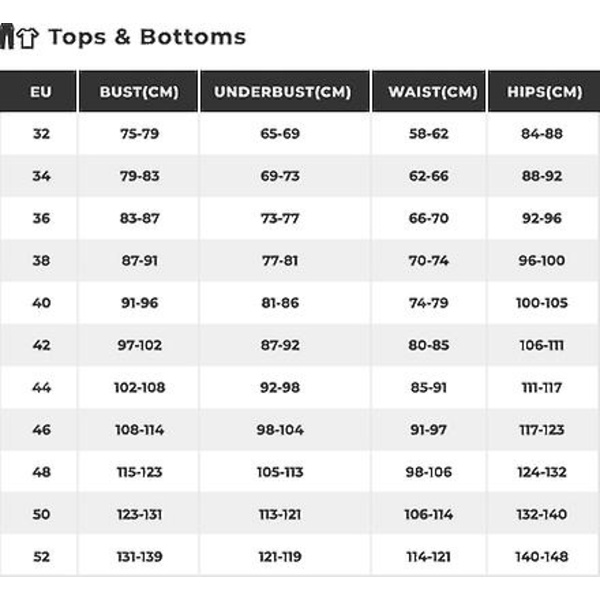Select EU size 52 row label
The image size is (600, 600).
pos(40,556)
